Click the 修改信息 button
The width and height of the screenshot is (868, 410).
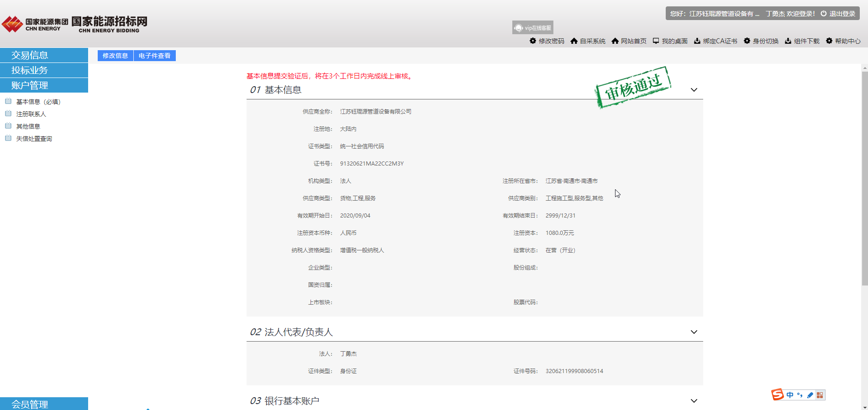[x=115, y=56]
